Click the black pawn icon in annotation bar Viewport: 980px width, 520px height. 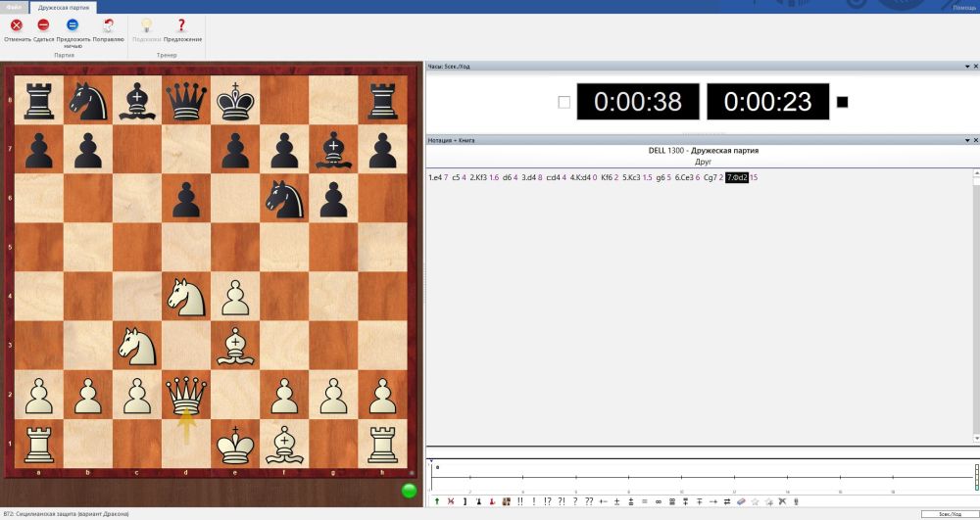(479, 501)
